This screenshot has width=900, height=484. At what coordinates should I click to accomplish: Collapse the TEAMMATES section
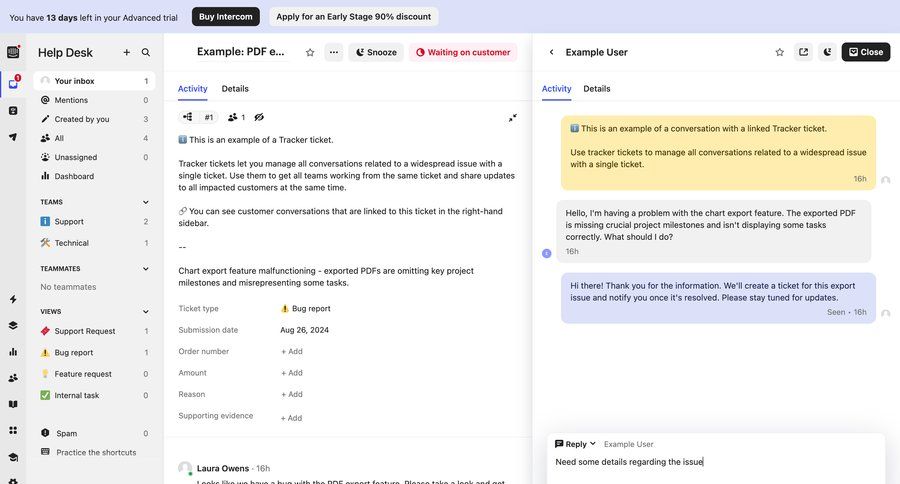(146, 269)
